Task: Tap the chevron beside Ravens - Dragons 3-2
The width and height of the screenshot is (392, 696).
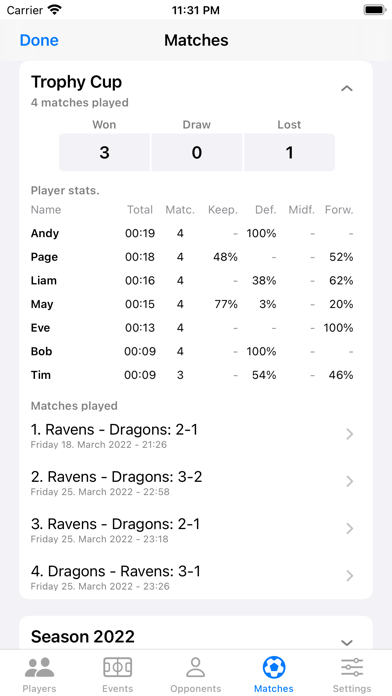Action: [350, 481]
